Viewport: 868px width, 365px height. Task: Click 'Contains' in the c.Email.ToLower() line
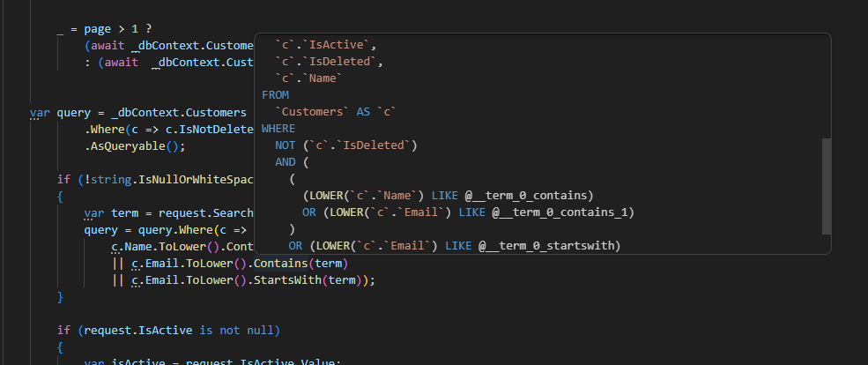coord(280,263)
